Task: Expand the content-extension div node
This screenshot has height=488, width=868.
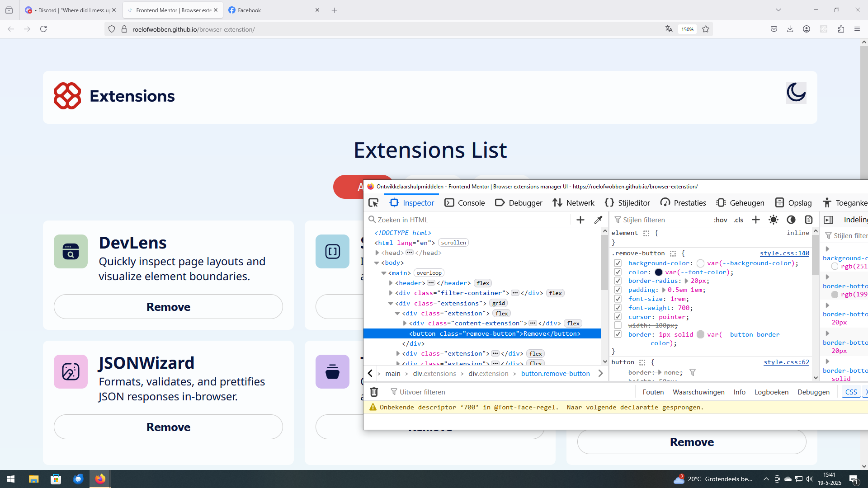Action: coord(405,324)
